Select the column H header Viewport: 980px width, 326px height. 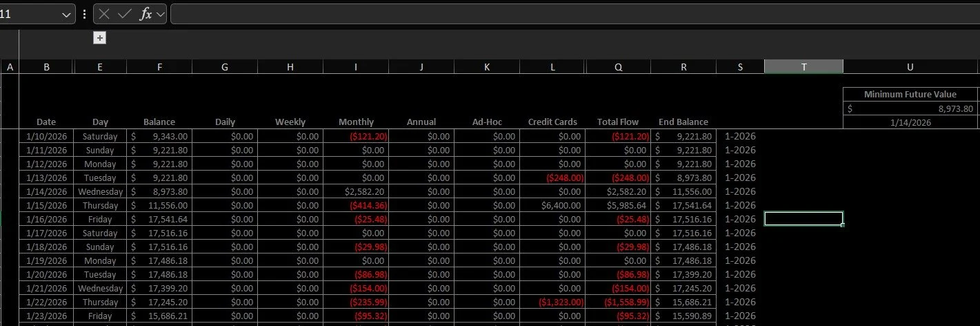(x=290, y=67)
